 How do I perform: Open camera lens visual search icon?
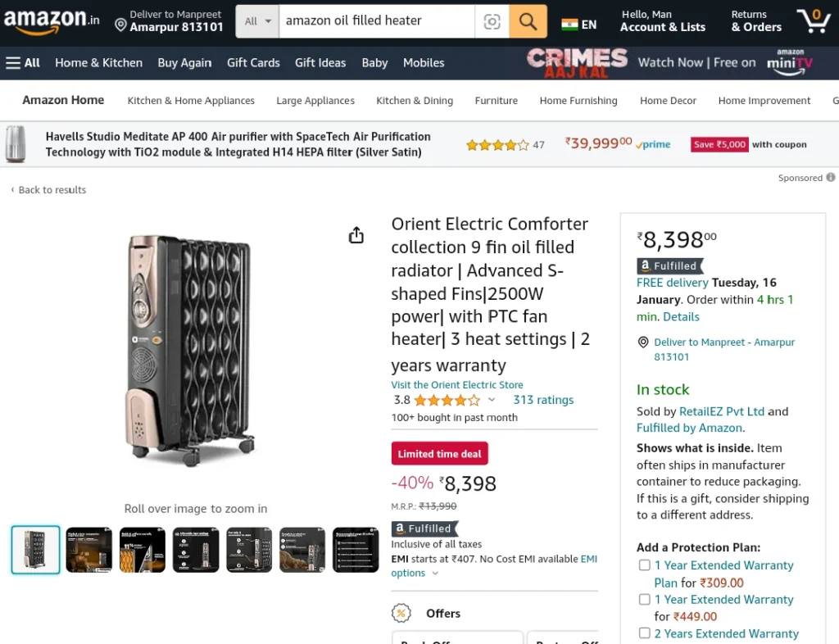(x=492, y=21)
